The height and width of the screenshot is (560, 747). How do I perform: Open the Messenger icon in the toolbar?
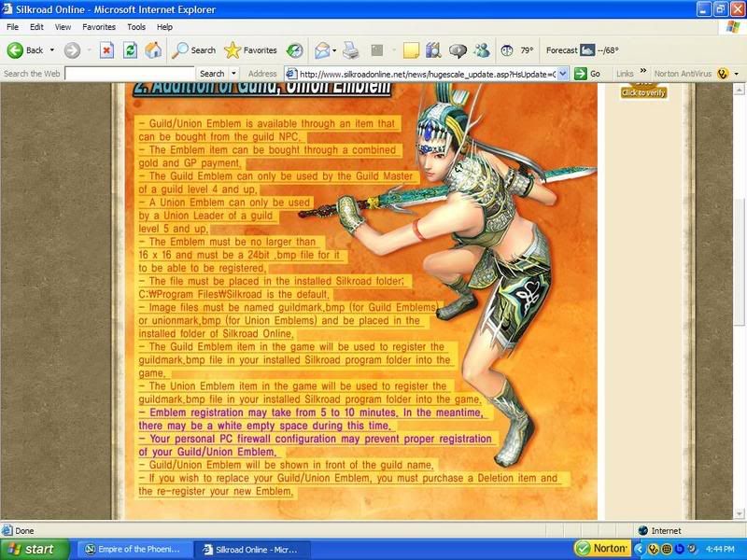(482, 50)
